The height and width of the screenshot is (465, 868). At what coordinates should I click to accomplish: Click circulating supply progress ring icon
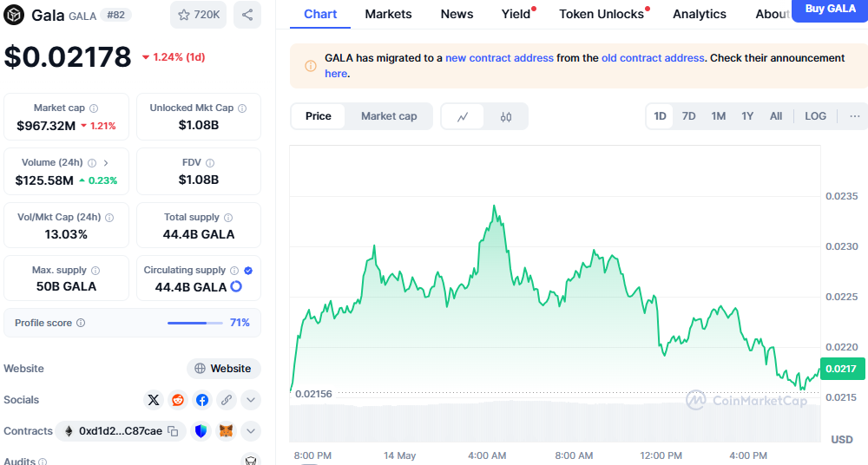pyautogui.click(x=236, y=286)
